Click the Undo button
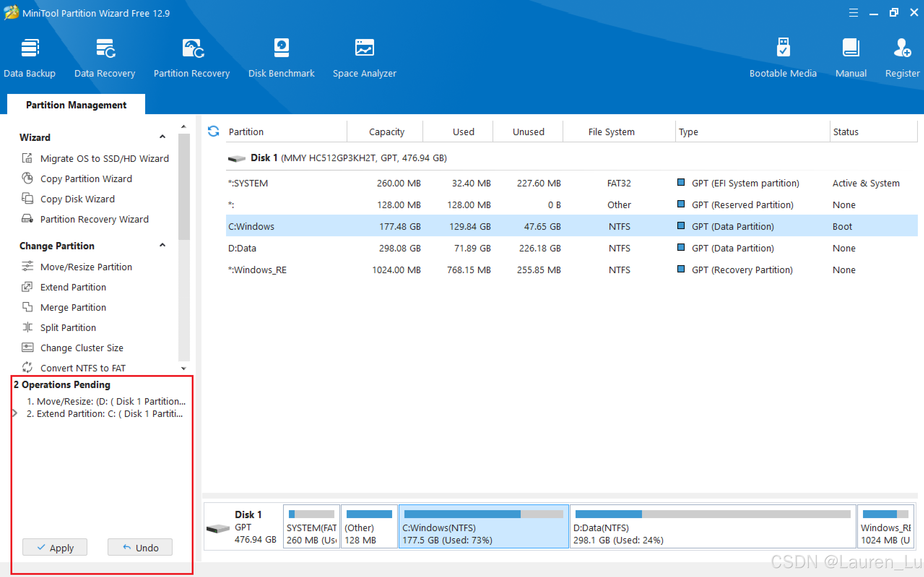The width and height of the screenshot is (924, 577). [x=140, y=547]
